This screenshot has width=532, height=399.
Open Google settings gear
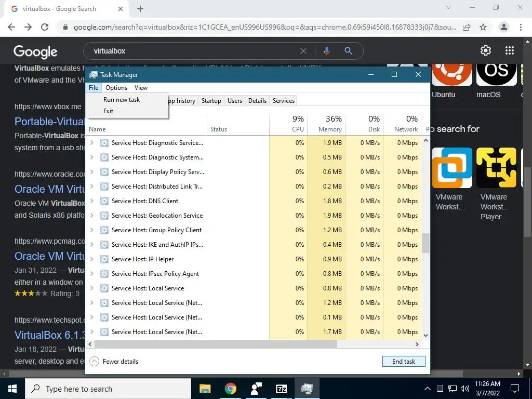pyautogui.click(x=486, y=50)
